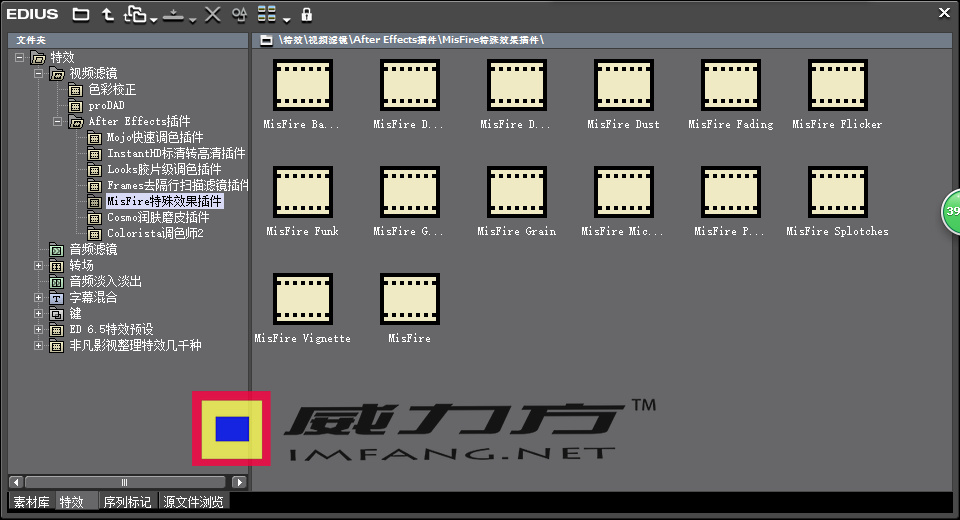The height and width of the screenshot is (520, 960).
Task: Select the MisFire特殊效果插件 folder
Action: click(x=165, y=201)
